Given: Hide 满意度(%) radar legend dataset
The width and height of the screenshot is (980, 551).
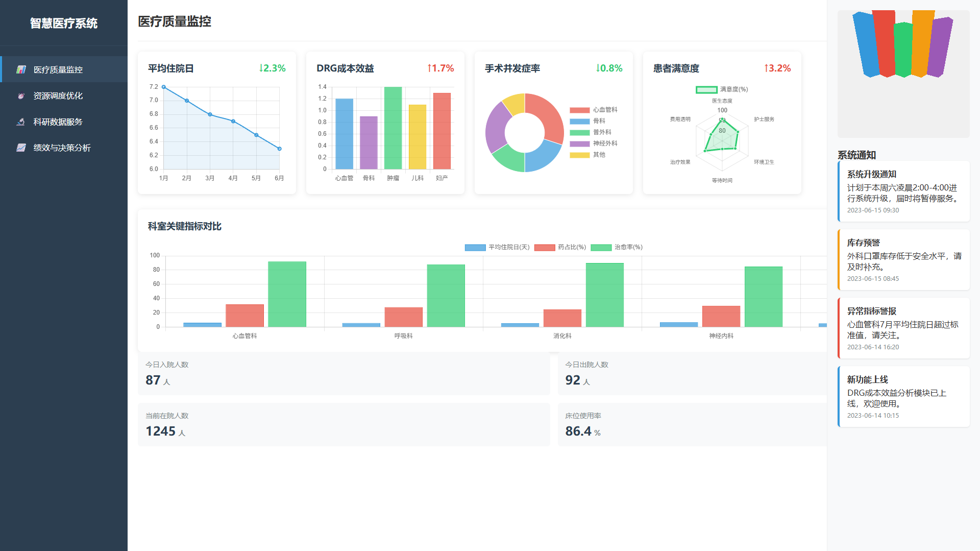Looking at the screenshot, I should [722, 89].
